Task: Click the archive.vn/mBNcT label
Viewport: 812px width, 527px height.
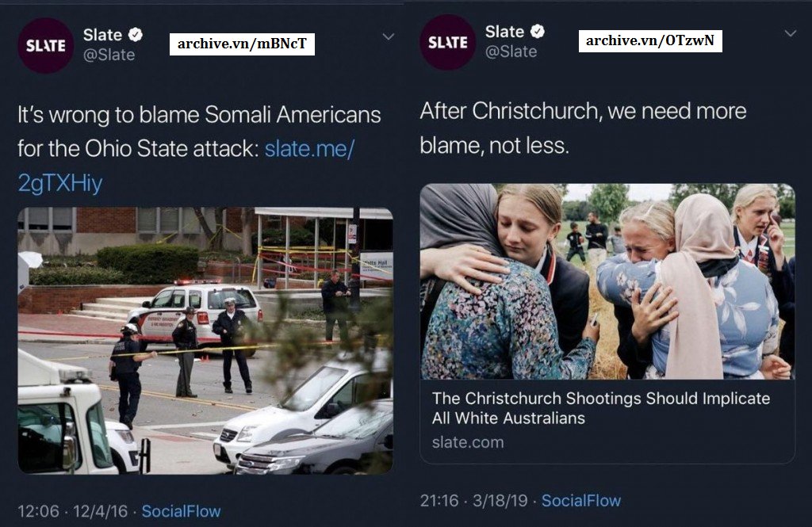Action: pyautogui.click(x=242, y=44)
